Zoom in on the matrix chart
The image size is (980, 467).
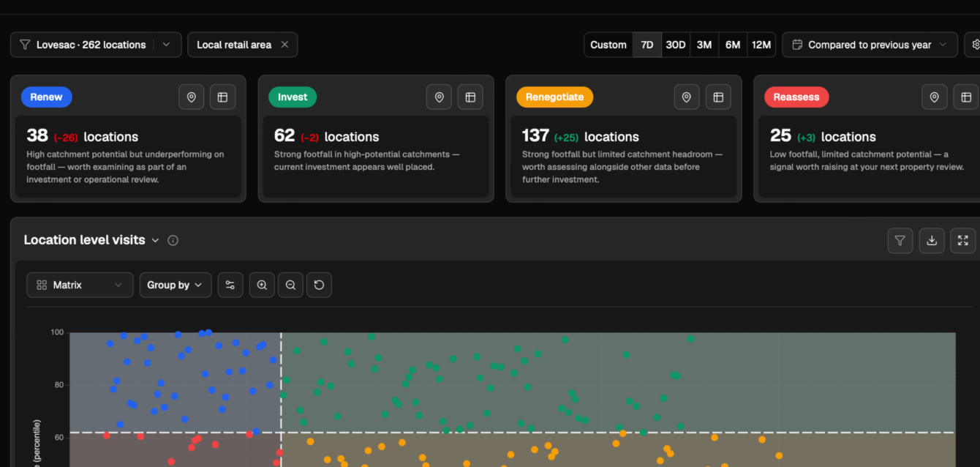click(x=262, y=285)
